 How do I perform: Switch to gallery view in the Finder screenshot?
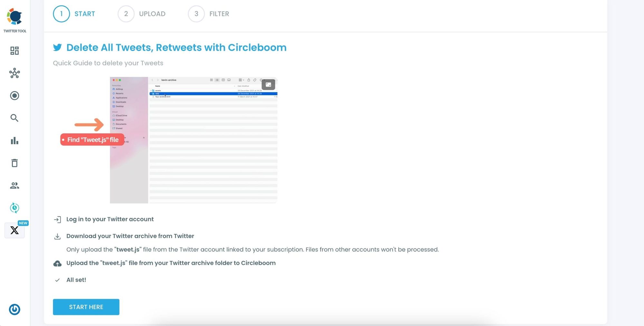(x=229, y=80)
